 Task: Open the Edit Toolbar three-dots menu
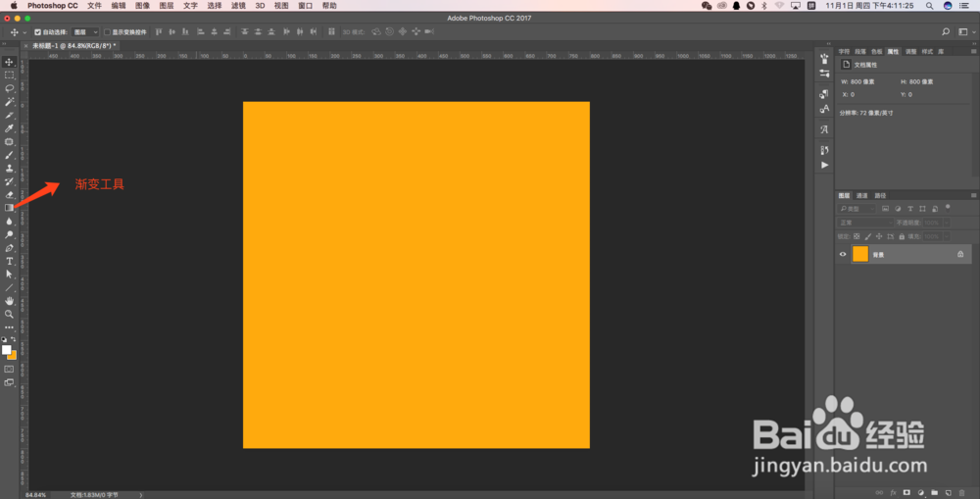[10, 327]
